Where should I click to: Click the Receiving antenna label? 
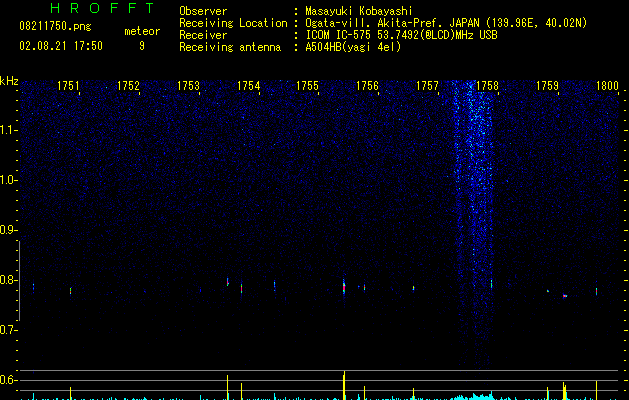click(x=230, y=47)
